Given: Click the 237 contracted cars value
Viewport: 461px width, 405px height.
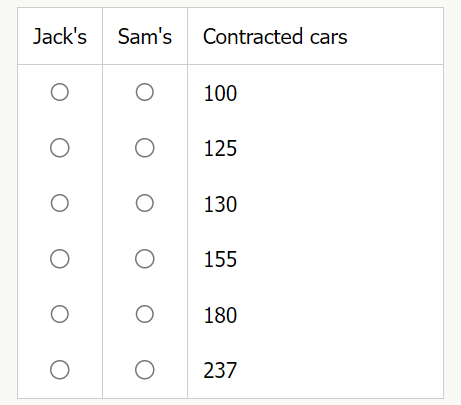Looking at the screenshot, I should coord(220,370).
